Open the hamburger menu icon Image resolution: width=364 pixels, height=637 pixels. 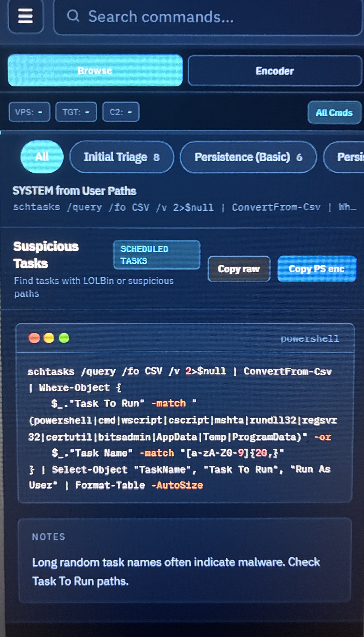tap(25, 16)
